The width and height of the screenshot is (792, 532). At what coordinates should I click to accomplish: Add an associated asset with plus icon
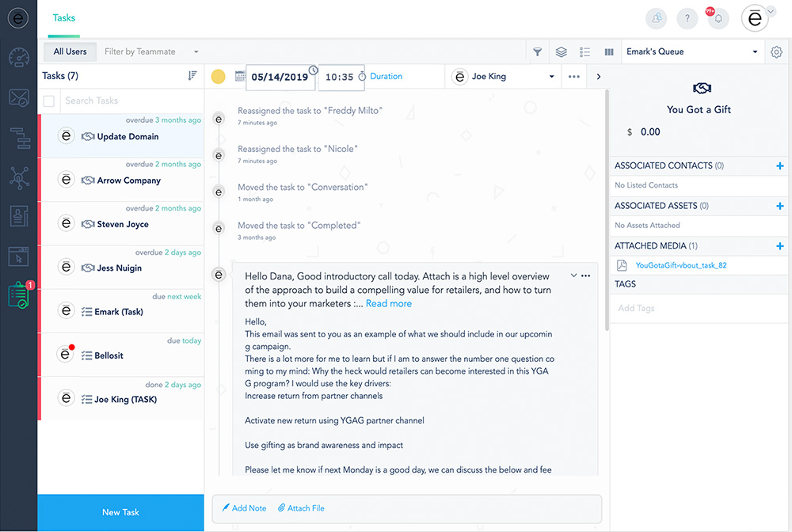[780, 206]
